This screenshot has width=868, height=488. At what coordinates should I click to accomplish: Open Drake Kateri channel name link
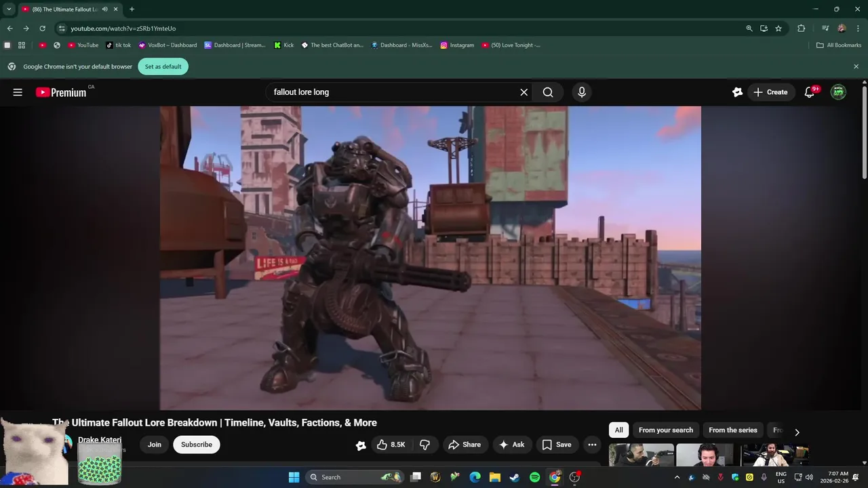pyautogui.click(x=100, y=440)
